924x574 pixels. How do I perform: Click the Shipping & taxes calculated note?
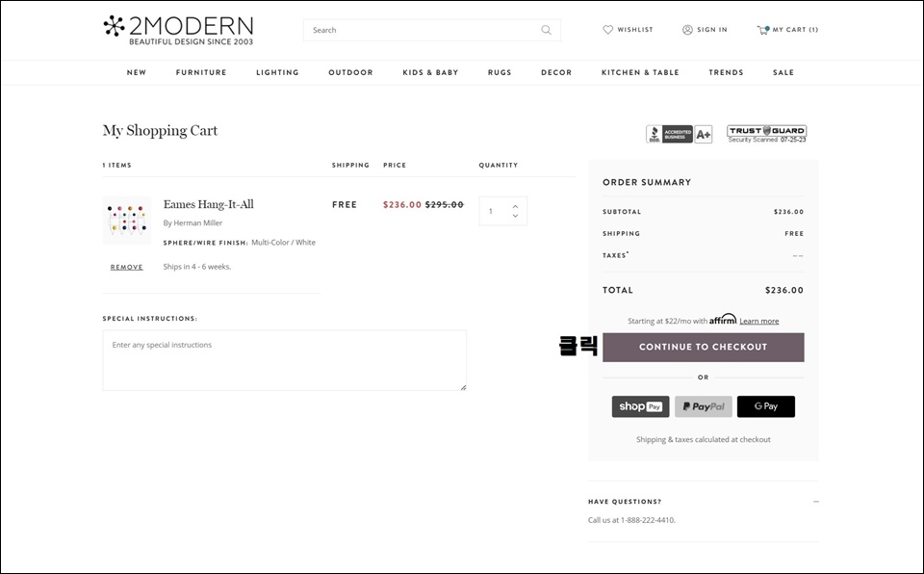(x=704, y=439)
